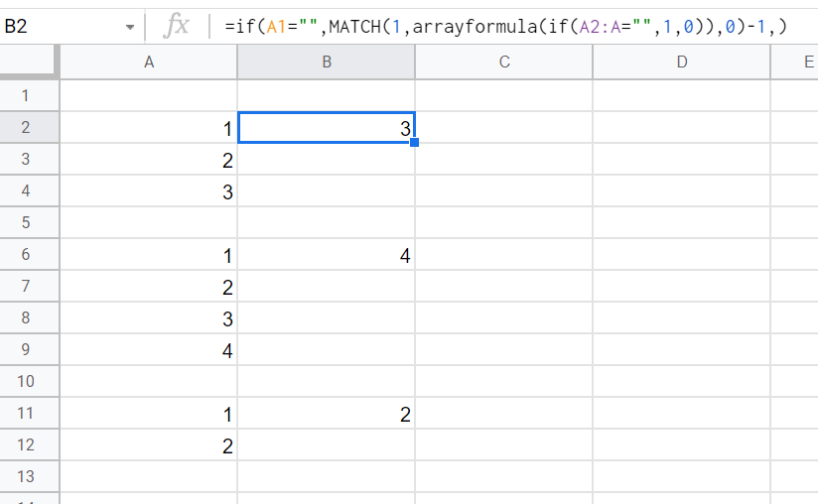
Task: Select column D header
Action: click(682, 63)
